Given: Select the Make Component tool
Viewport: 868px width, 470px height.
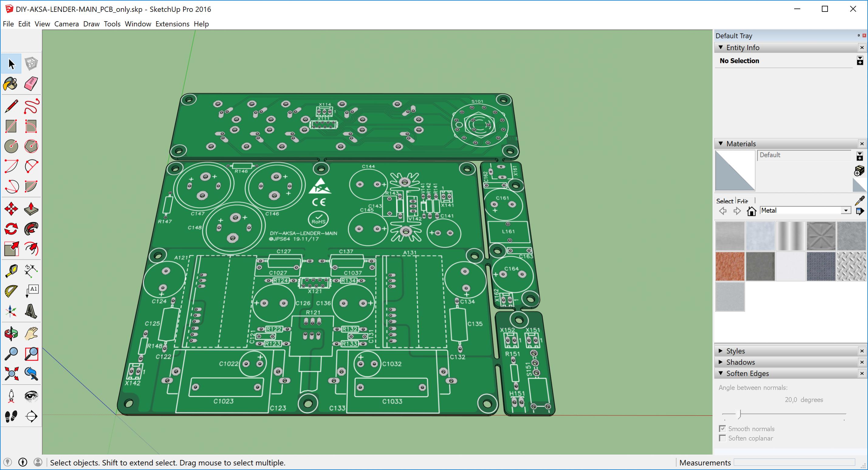Looking at the screenshot, I should 31,64.
